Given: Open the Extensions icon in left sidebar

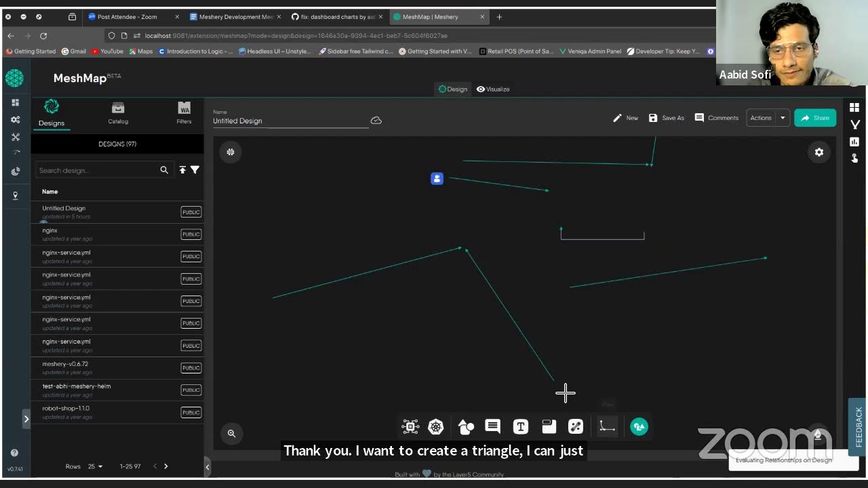Looking at the screenshot, I should point(15,171).
